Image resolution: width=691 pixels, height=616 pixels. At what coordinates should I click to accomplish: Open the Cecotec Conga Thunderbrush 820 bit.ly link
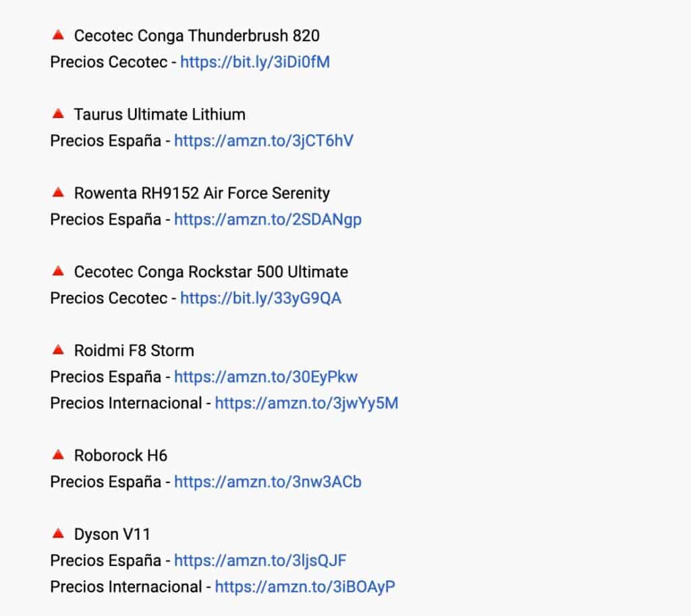click(254, 62)
